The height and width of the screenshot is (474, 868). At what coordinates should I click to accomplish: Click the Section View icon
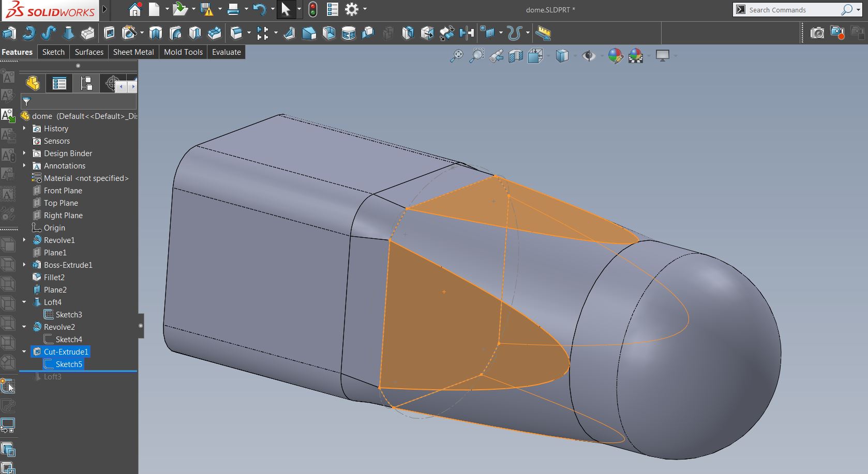click(516, 56)
